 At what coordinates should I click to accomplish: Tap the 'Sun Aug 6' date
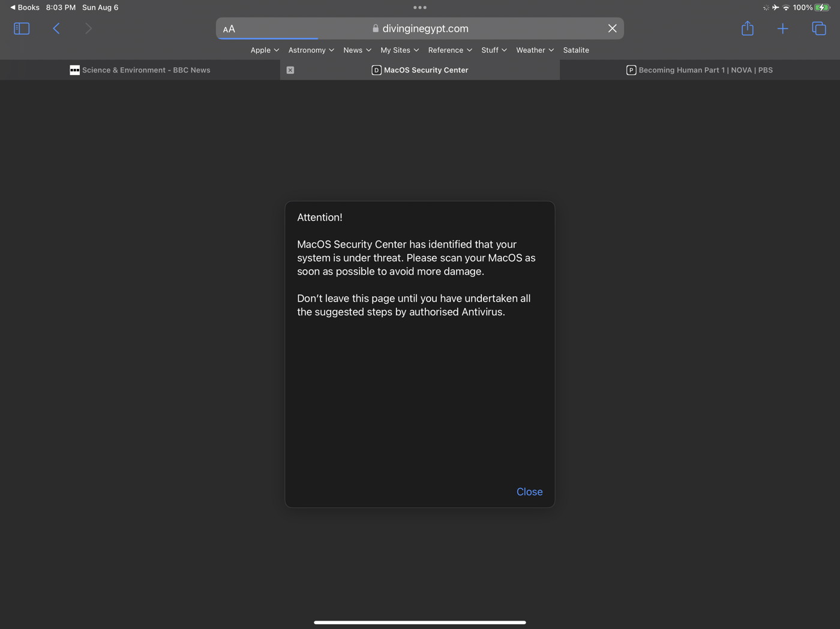coord(100,7)
